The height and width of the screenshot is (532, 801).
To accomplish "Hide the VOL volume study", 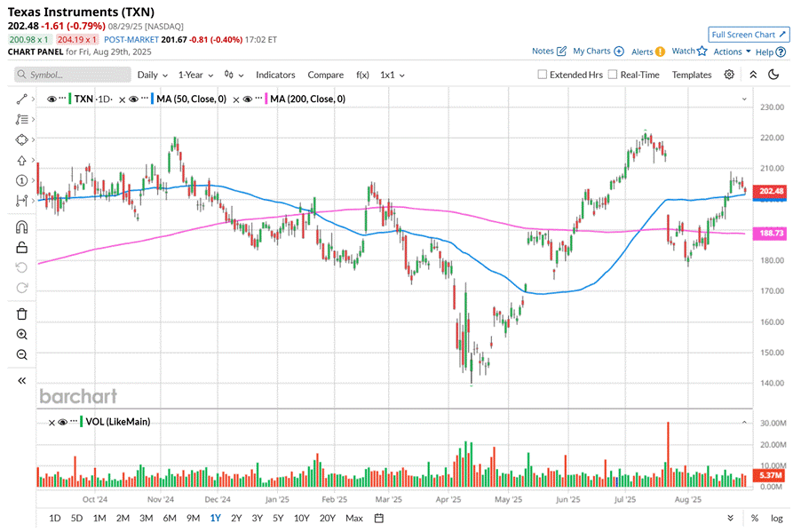I will [63, 422].
